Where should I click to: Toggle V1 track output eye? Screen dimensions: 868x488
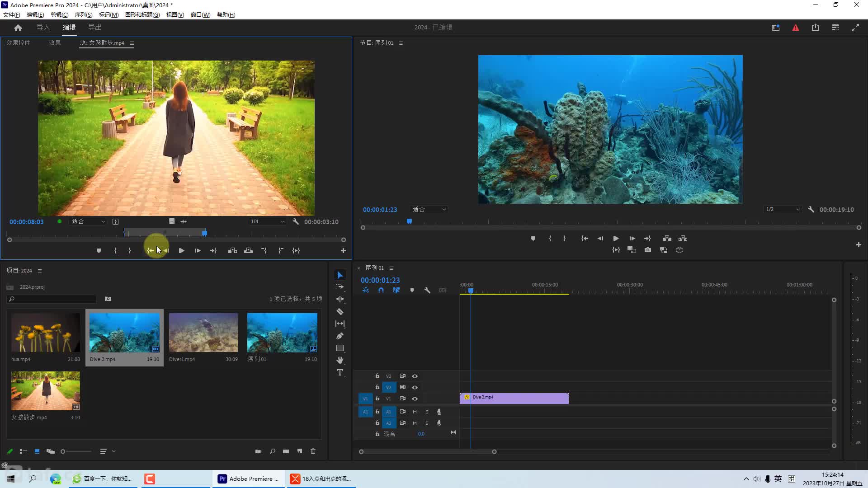tap(415, 399)
